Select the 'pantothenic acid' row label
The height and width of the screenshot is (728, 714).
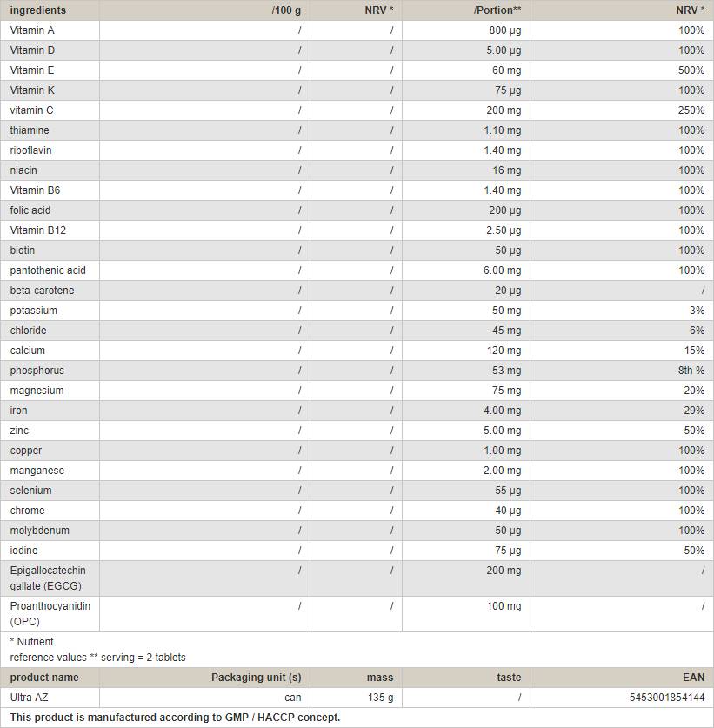click(x=48, y=270)
